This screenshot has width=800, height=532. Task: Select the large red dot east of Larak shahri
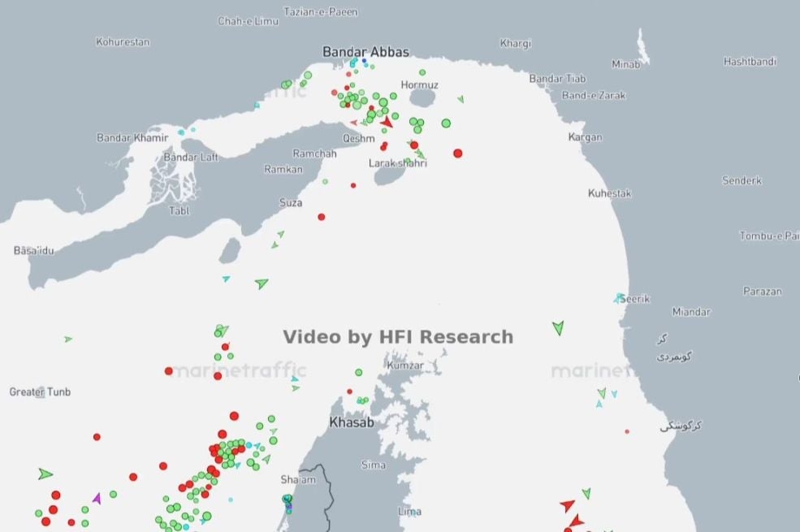point(458,153)
